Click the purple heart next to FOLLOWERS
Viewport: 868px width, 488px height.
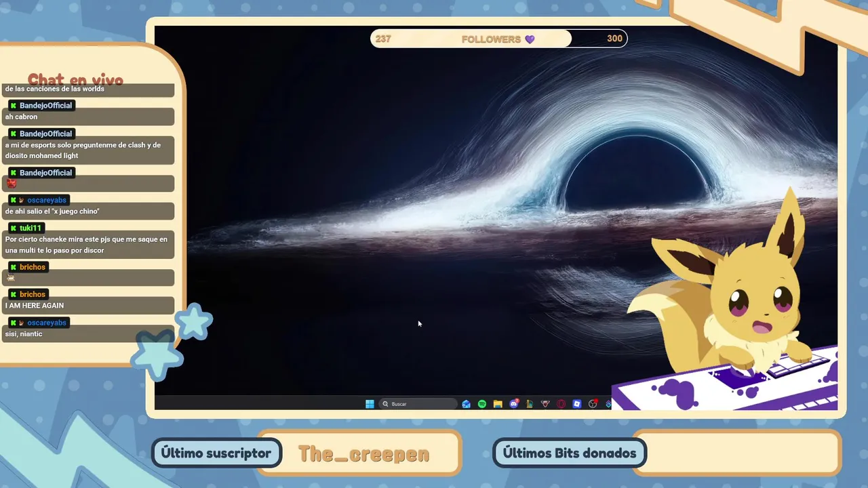[530, 39]
